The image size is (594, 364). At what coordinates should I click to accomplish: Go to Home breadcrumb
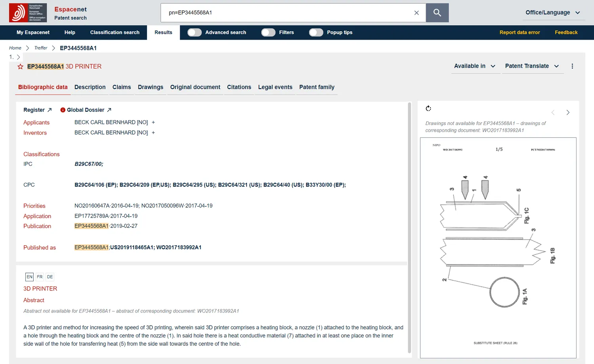(15, 48)
